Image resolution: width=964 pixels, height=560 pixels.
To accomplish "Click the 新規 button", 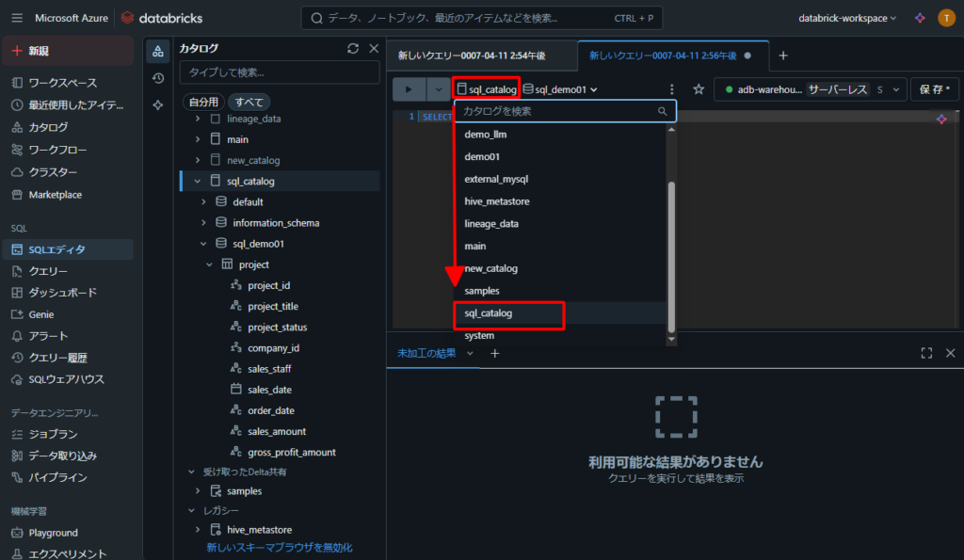I will (68, 51).
